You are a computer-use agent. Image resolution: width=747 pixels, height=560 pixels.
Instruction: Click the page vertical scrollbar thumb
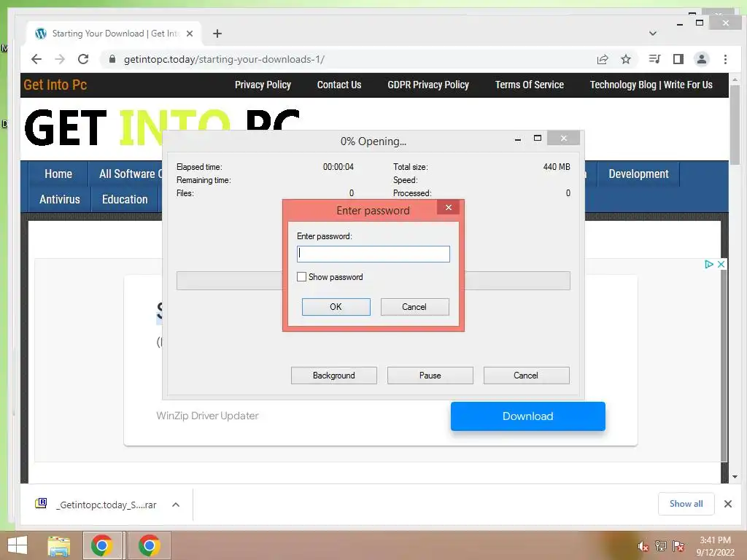[735, 125]
